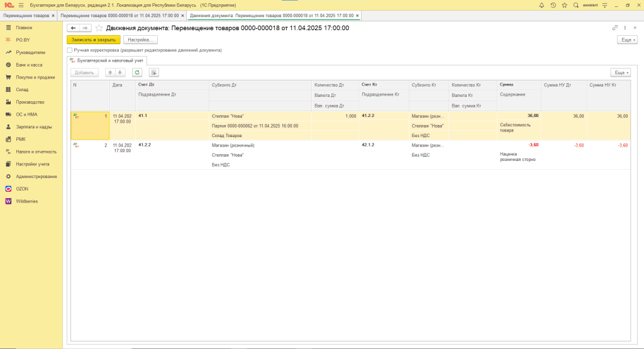Add document to favorites with star icon
The width and height of the screenshot is (644, 349).
pos(99,28)
